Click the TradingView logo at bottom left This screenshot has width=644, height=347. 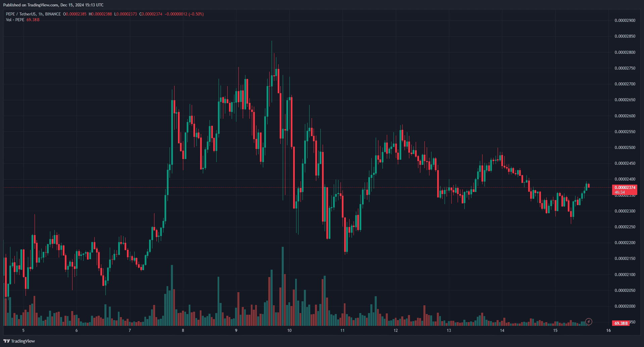(x=19, y=341)
